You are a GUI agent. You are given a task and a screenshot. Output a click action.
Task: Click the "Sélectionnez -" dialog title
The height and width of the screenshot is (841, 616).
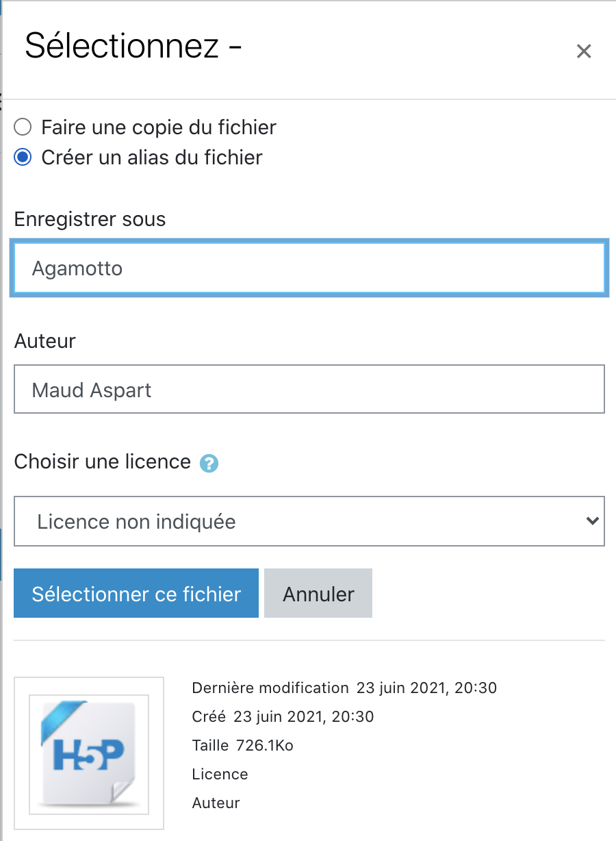133,47
